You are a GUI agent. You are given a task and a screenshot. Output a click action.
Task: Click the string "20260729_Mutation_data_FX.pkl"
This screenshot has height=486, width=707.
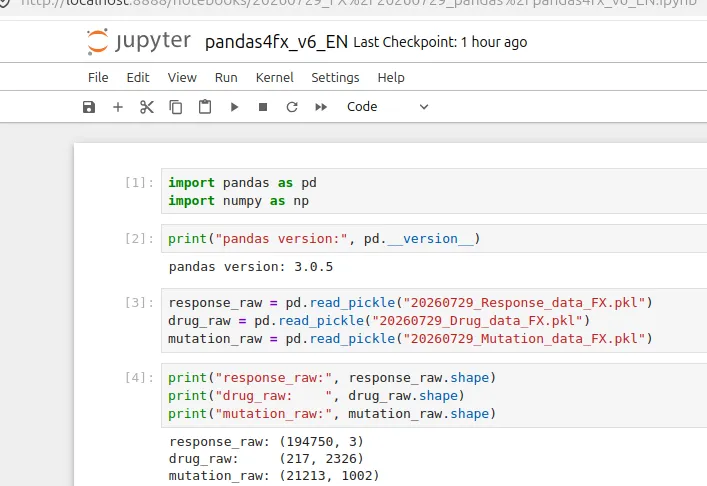(x=524, y=339)
